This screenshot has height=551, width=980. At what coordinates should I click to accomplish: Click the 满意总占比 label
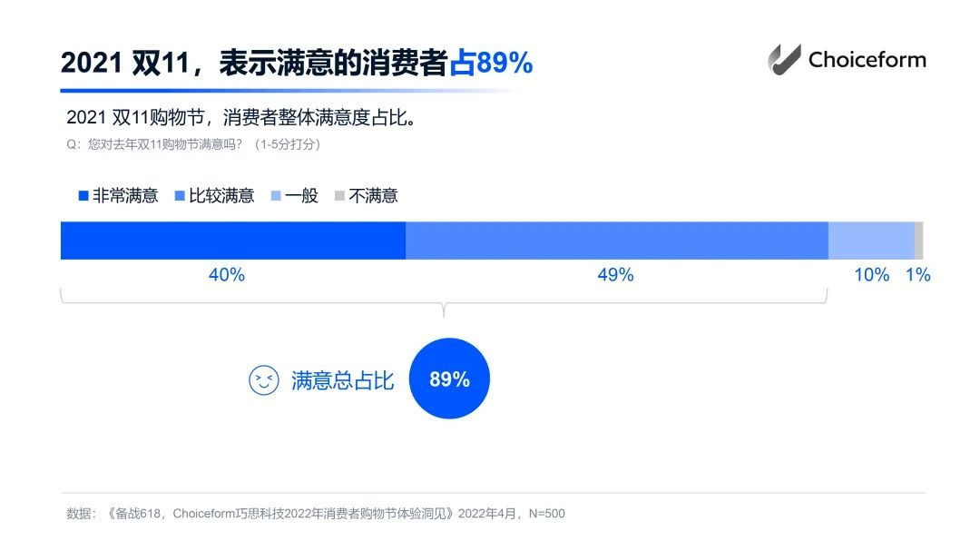click(x=342, y=380)
